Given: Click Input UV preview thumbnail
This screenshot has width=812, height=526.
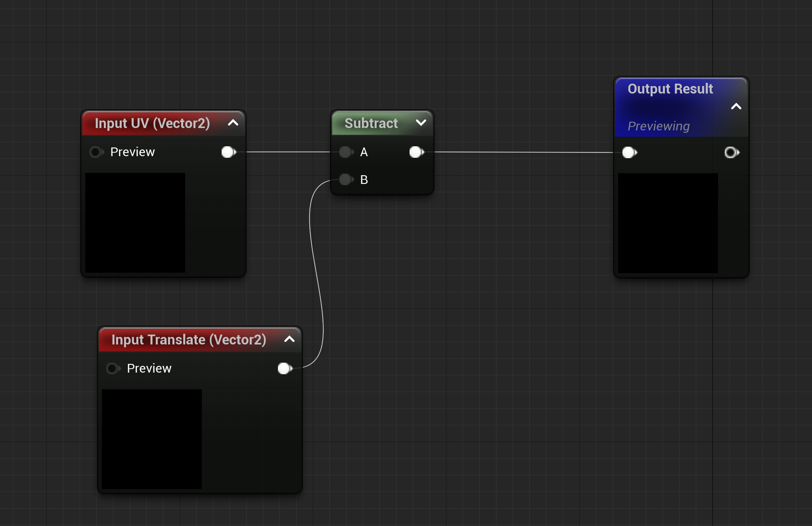Looking at the screenshot, I should point(135,222).
